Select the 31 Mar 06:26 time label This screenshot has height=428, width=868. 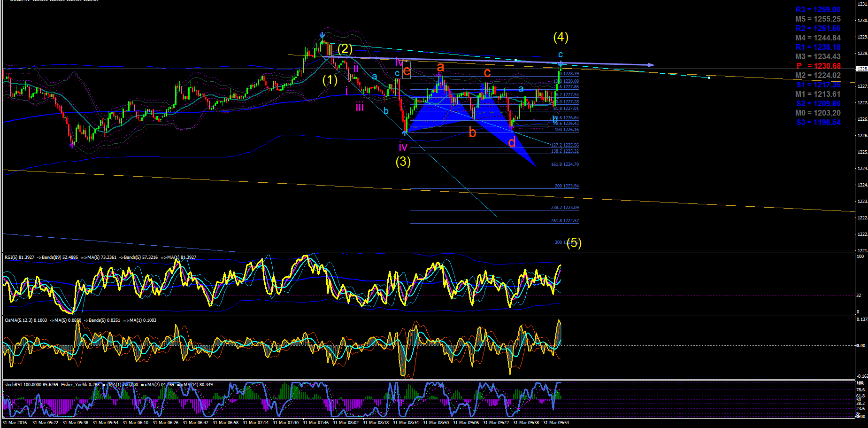point(166,423)
